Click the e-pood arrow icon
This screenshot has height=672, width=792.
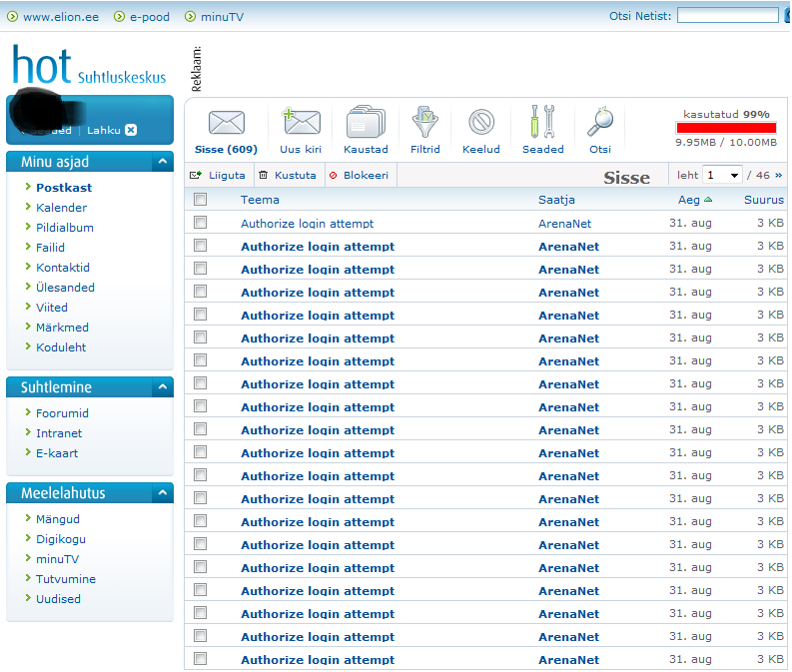[119, 17]
